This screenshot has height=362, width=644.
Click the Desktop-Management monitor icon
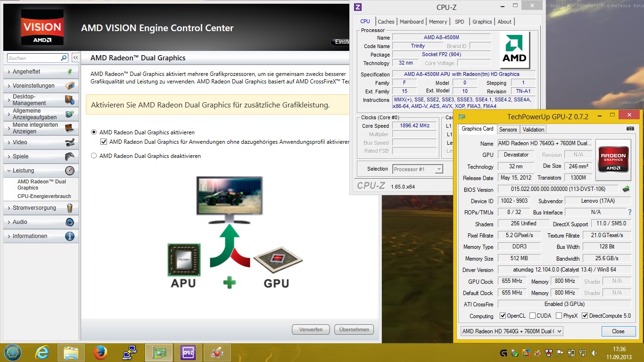tap(69, 100)
